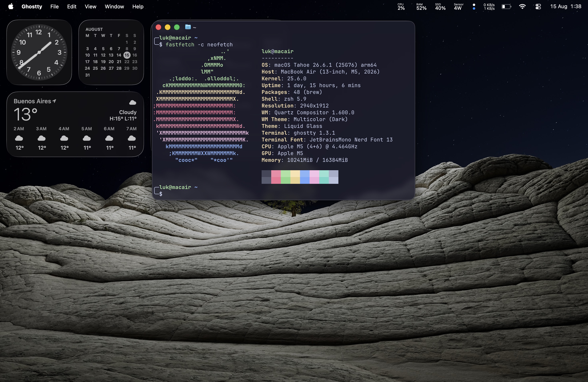Click the two-dot status indicator in menu bar
The image size is (588, 382).
[x=474, y=7]
